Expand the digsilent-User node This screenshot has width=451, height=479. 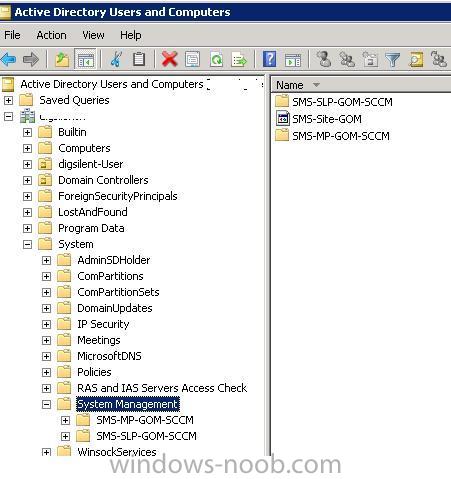coord(27,164)
